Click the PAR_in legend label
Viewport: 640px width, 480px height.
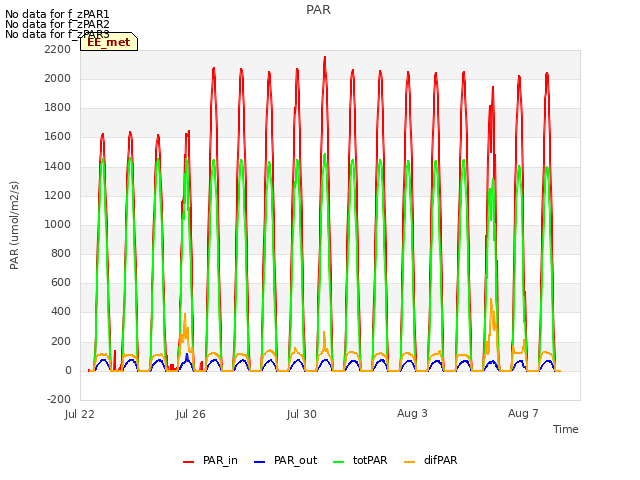(x=220, y=460)
